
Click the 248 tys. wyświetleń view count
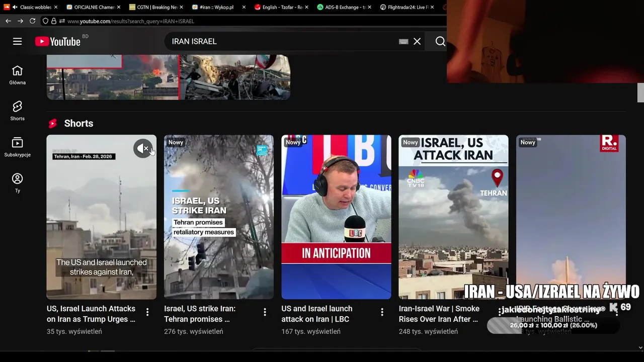428,331
